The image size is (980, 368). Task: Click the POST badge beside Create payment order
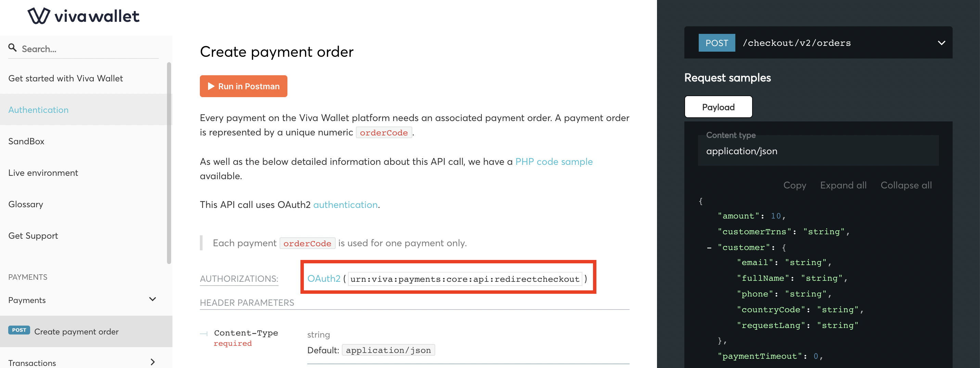[x=18, y=330]
